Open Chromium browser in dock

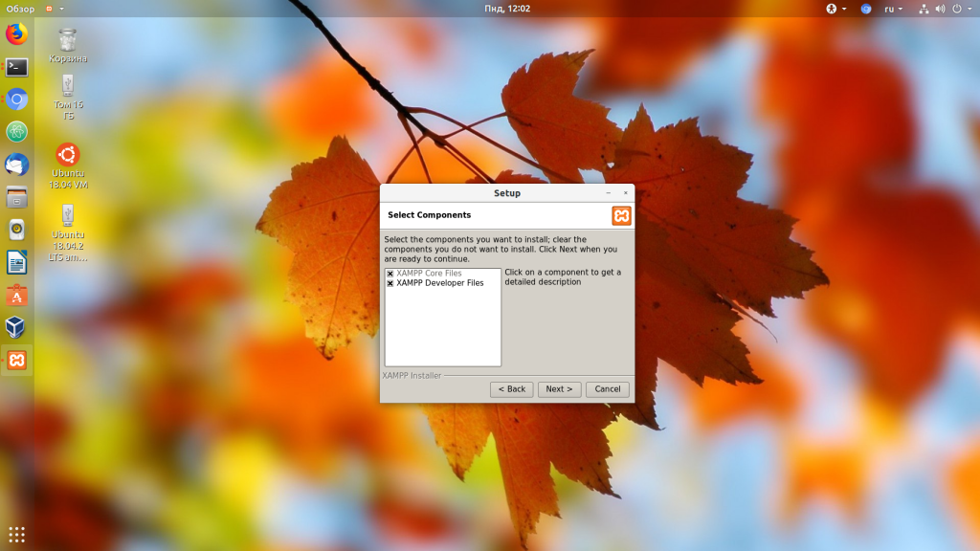point(17,99)
